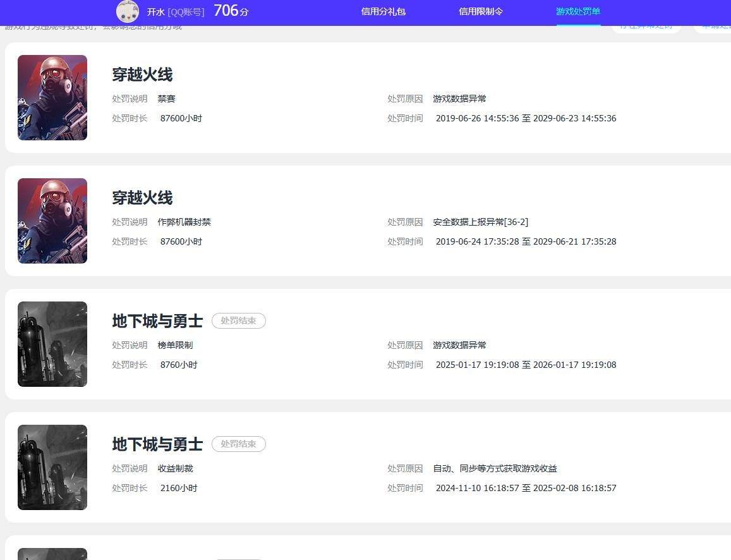This screenshot has height=560, width=731.
Task: Click the 87600小时 duration of 禁赛 record
Action: tap(181, 118)
